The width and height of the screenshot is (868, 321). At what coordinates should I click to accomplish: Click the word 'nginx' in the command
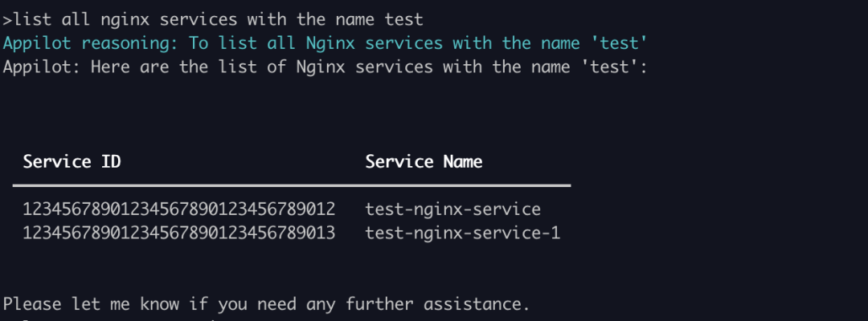point(125,20)
